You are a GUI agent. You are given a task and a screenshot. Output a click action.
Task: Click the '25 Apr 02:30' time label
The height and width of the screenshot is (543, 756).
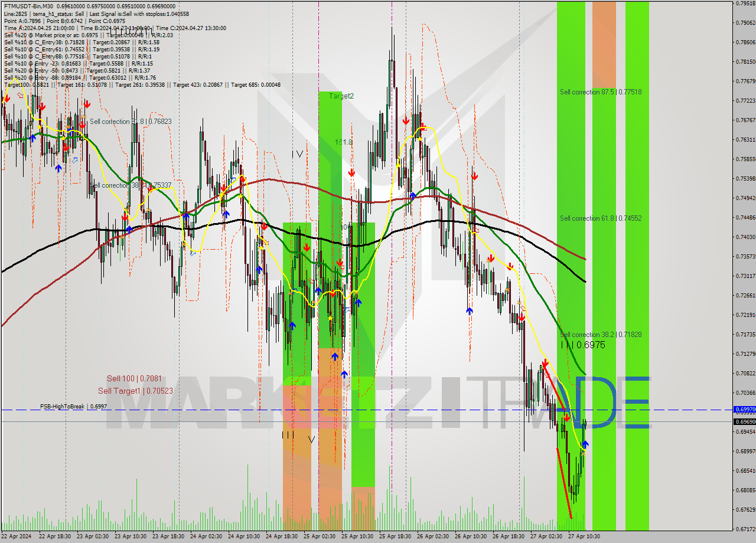(320, 537)
